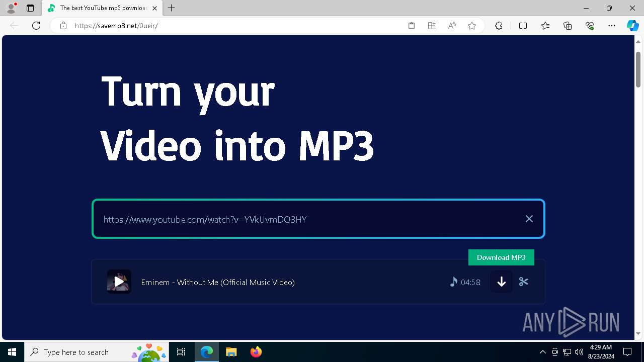Enable split screen view

tap(523, 26)
